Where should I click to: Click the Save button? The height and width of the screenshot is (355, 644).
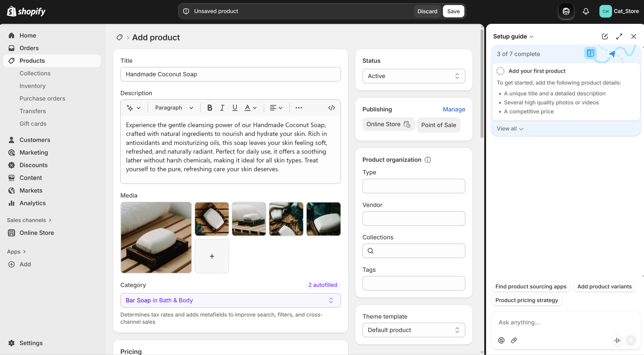click(453, 11)
